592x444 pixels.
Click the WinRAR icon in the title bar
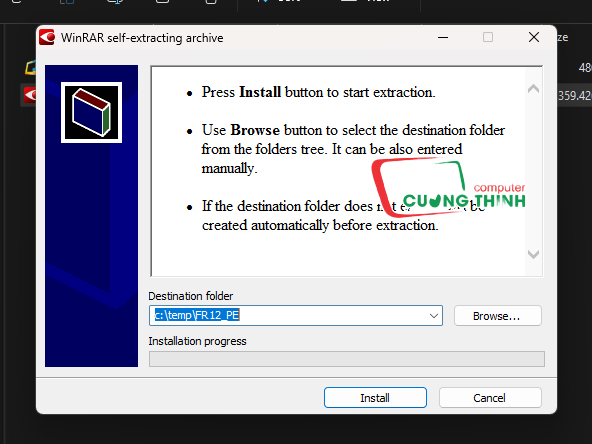point(47,37)
